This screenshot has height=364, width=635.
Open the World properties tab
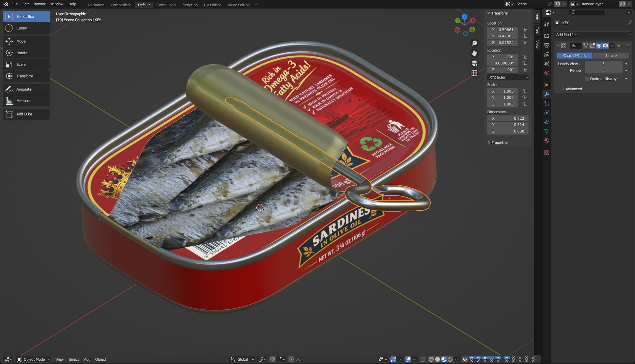click(x=547, y=73)
